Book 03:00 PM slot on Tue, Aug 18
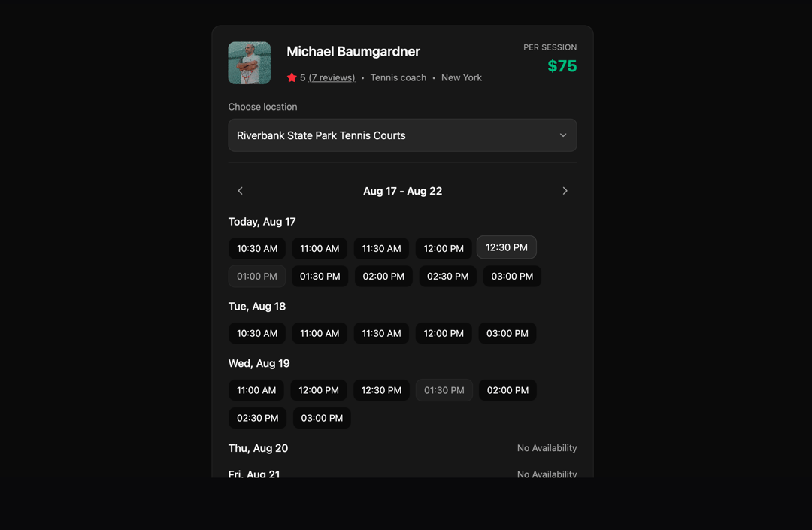812x530 pixels. click(507, 333)
